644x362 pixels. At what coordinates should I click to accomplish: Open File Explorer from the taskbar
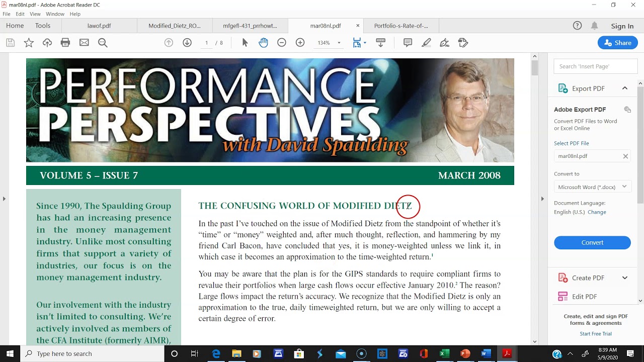236,353
